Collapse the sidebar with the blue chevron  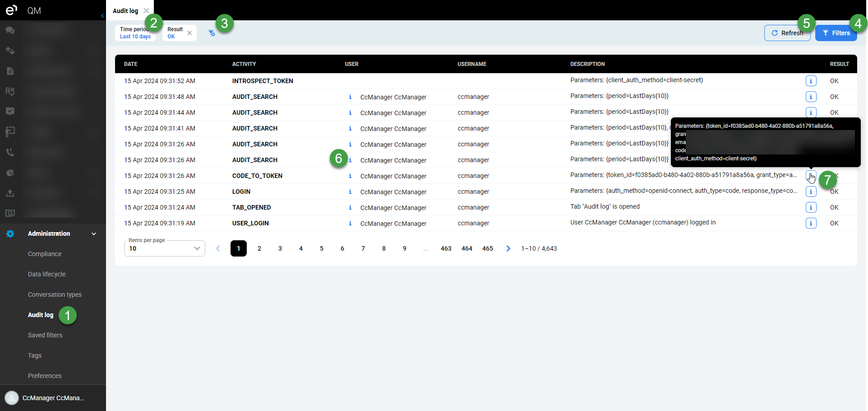[x=102, y=16]
